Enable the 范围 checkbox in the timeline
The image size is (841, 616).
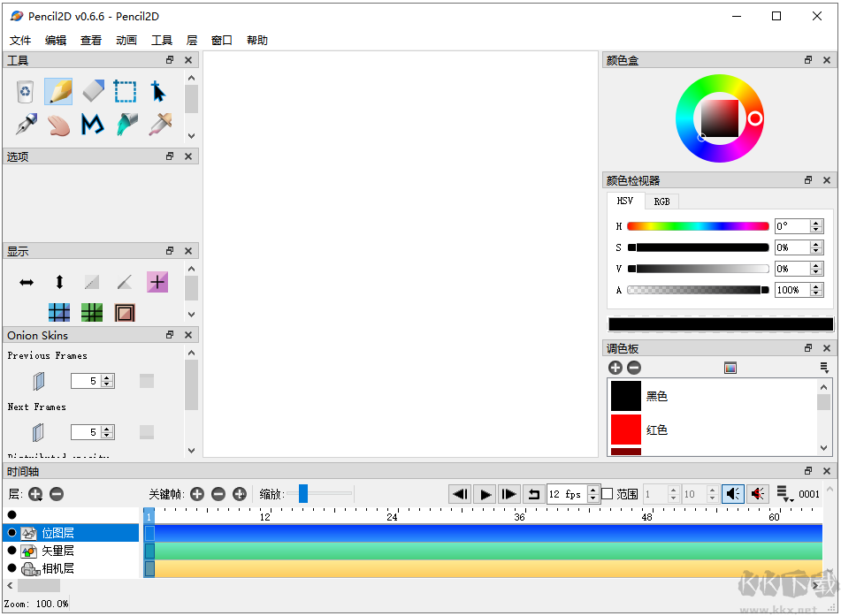click(x=608, y=494)
